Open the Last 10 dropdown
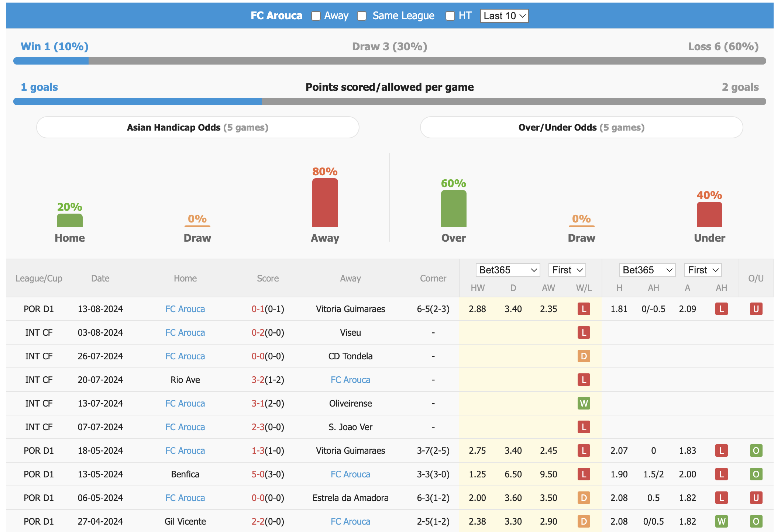 click(x=504, y=16)
